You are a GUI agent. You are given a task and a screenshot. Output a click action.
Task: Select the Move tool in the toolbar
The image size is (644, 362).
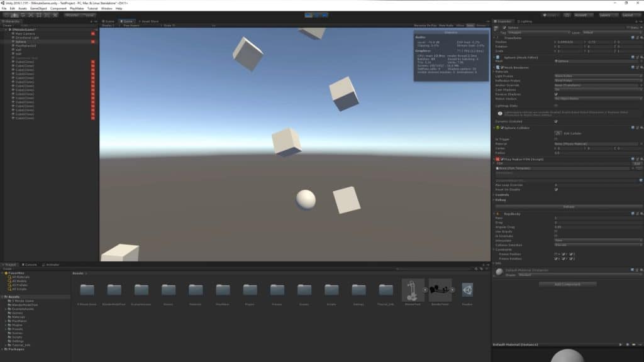(15, 15)
